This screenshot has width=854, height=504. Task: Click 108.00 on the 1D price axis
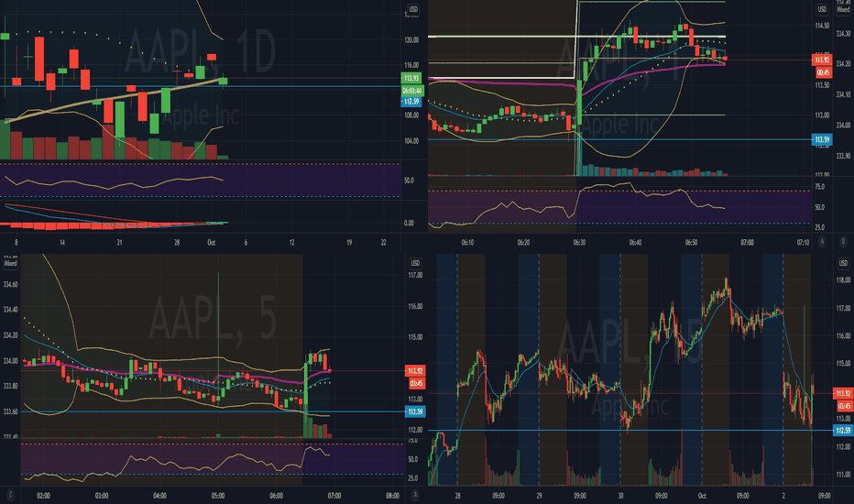[x=411, y=115]
